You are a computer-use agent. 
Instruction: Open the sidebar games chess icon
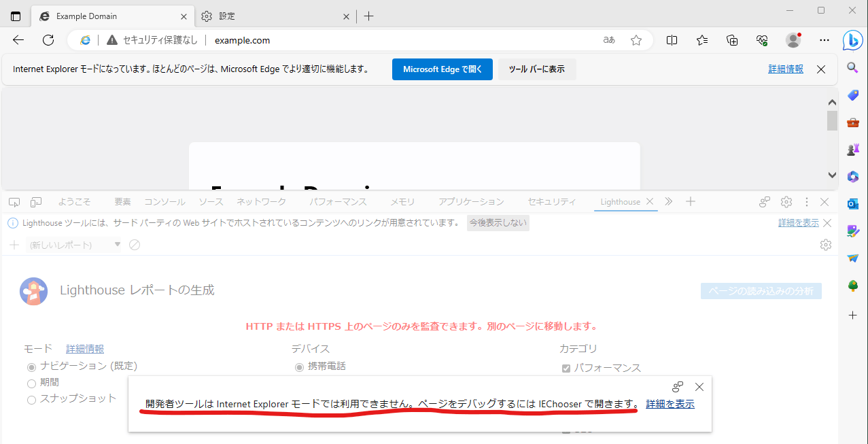tap(852, 150)
